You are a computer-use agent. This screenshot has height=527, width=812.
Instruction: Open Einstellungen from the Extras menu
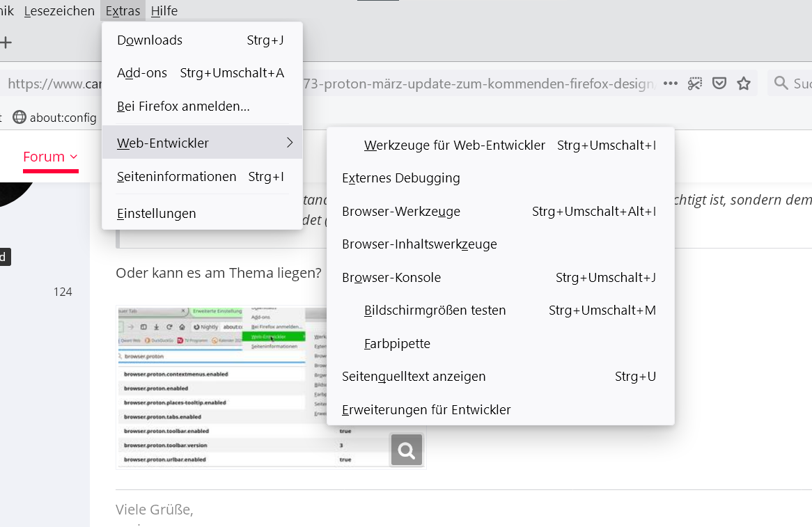(x=157, y=214)
